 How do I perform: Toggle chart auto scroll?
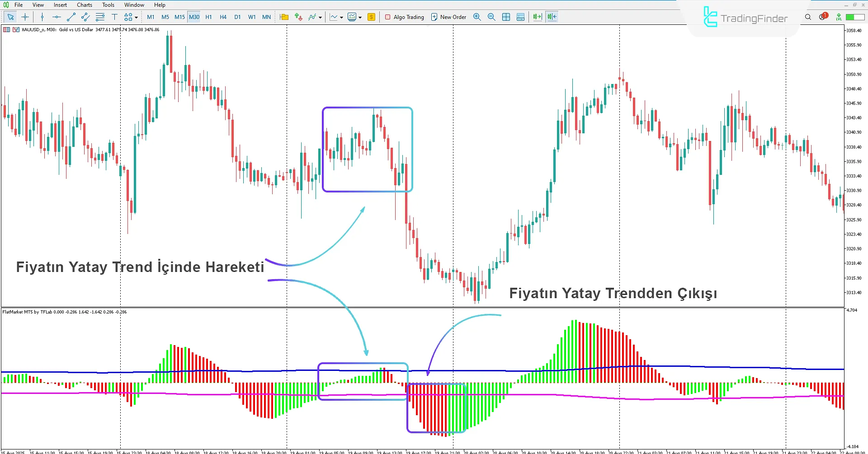537,17
